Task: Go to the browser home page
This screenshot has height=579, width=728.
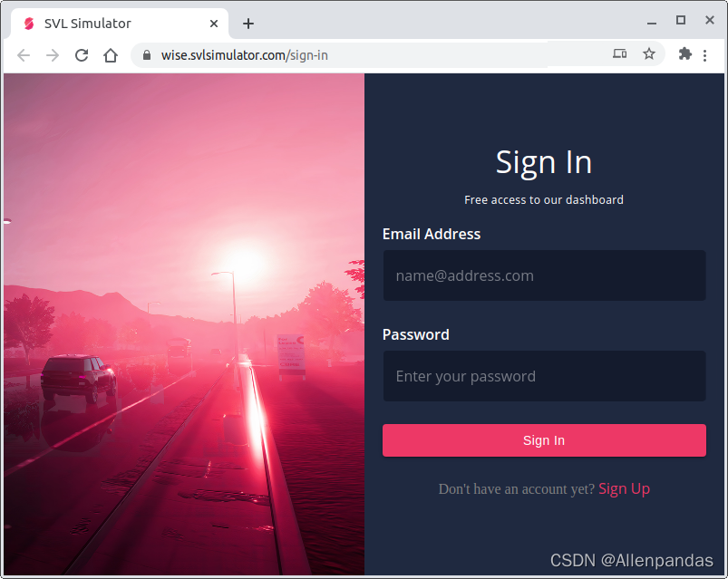Action: point(111,55)
